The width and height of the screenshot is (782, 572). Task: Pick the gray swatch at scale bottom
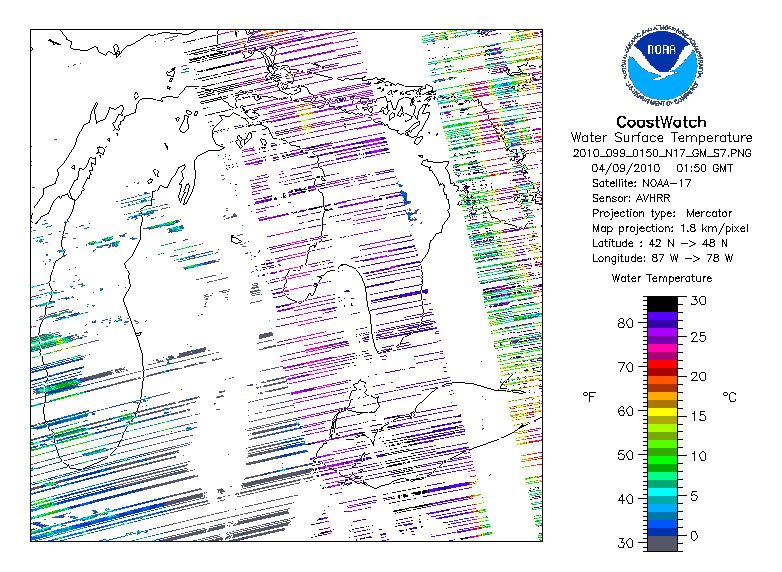point(662,544)
